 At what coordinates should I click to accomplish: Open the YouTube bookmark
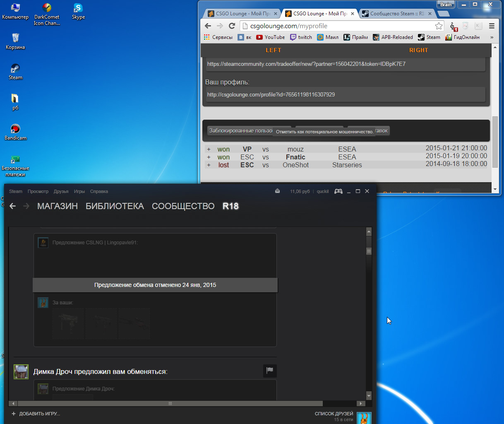pyautogui.click(x=271, y=37)
